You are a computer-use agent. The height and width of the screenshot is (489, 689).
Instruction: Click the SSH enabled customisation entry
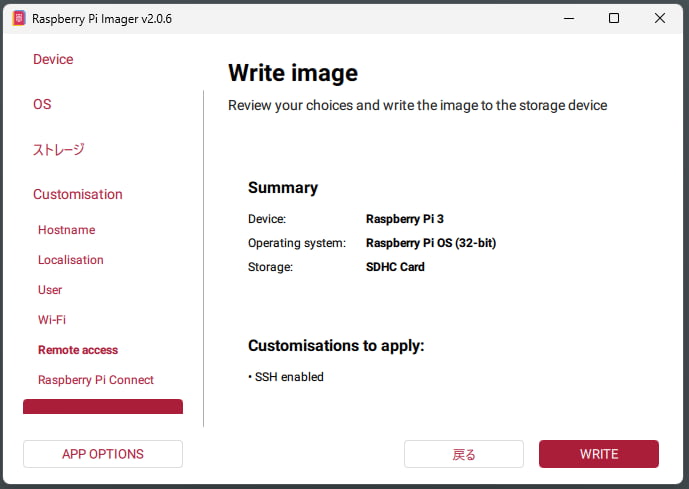point(286,377)
